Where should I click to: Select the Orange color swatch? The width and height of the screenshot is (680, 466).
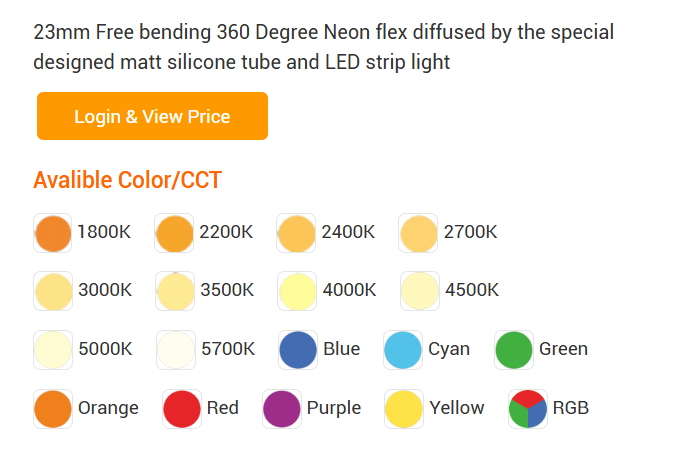tap(53, 408)
